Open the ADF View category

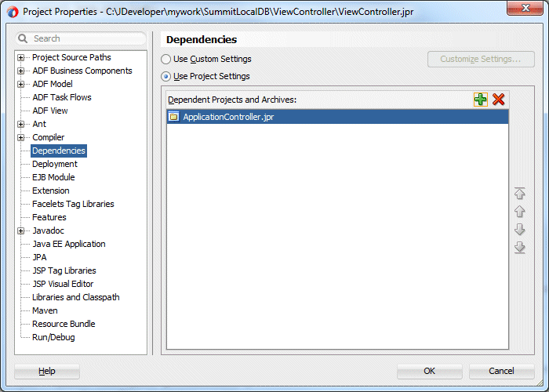[50, 111]
